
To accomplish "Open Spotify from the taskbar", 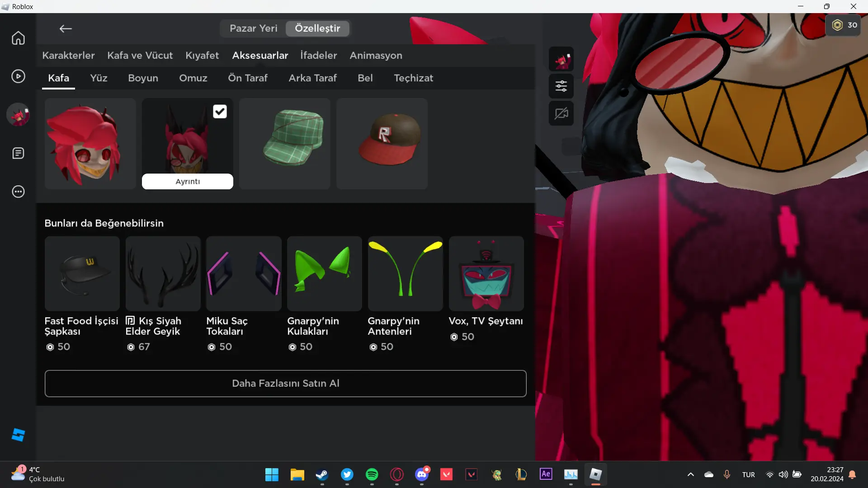I will 372,474.
